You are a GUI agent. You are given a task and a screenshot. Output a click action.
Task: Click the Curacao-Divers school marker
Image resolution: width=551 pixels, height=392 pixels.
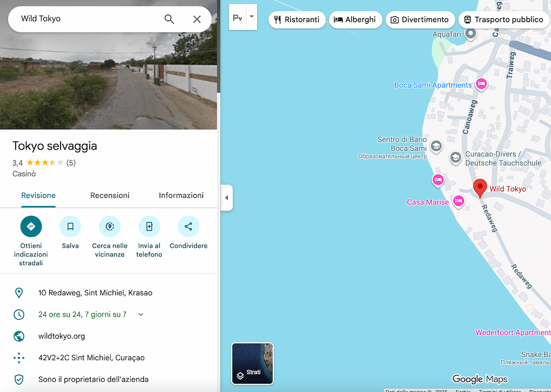tap(455, 157)
